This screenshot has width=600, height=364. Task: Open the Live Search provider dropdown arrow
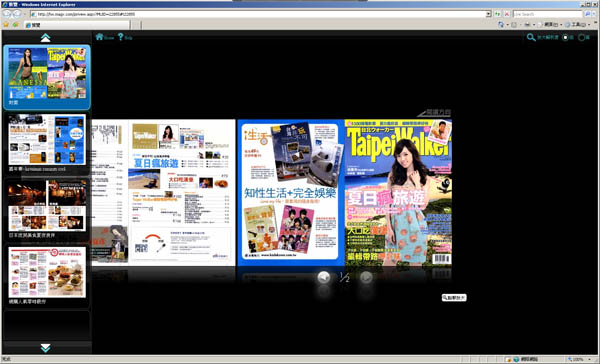pyautogui.click(x=594, y=14)
